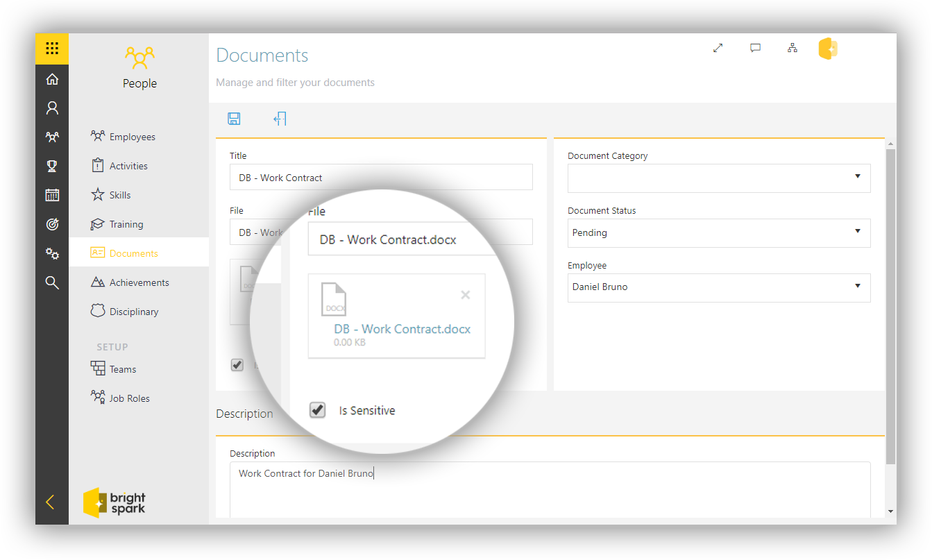Image resolution: width=932 pixels, height=560 pixels.
Task: Click the Bright Spark logo in the sidebar
Action: click(115, 503)
